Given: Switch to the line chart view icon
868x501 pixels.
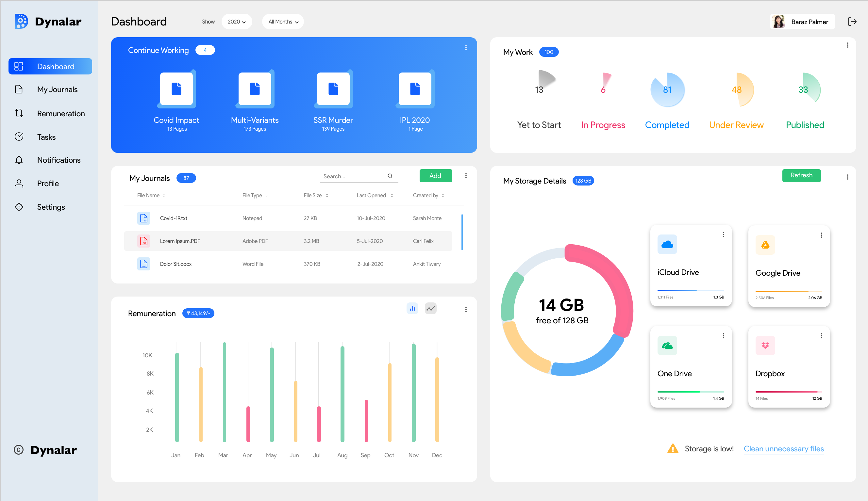Looking at the screenshot, I should tap(430, 309).
